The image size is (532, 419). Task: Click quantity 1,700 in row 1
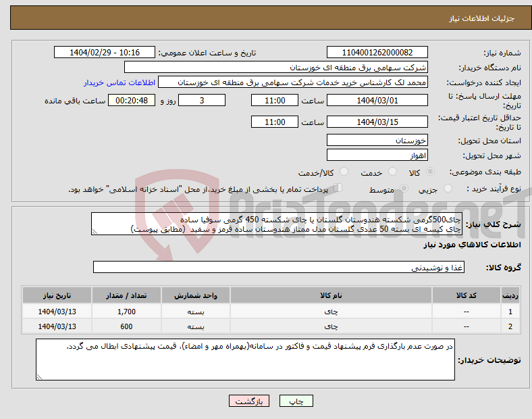[126, 312]
